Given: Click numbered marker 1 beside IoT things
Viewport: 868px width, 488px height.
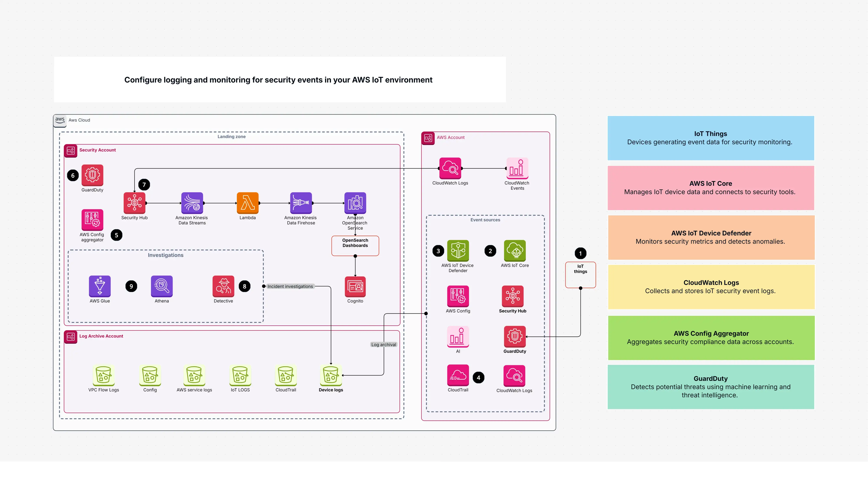Looking at the screenshot, I should (580, 253).
